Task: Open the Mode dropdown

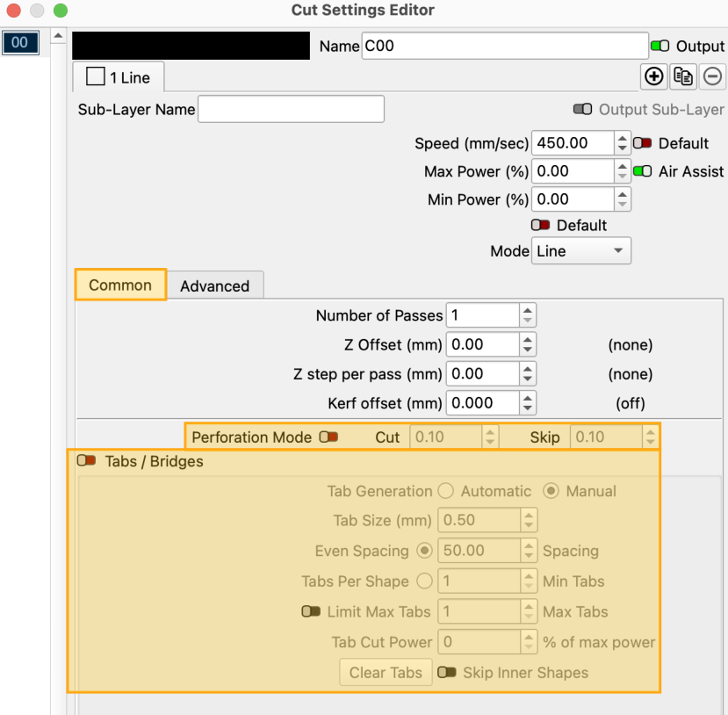Action: 581,251
